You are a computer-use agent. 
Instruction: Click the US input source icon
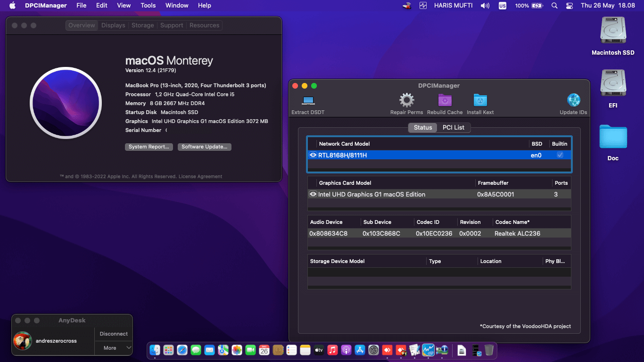(x=503, y=6)
